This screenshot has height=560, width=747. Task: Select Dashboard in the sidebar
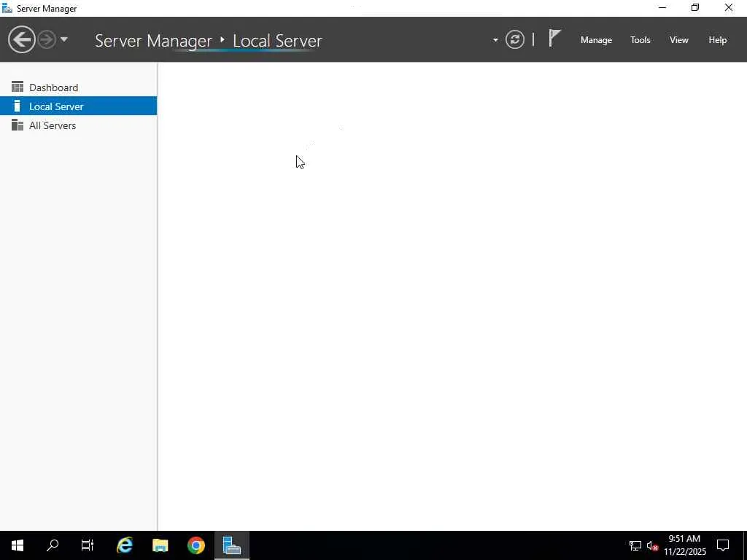coord(79,87)
